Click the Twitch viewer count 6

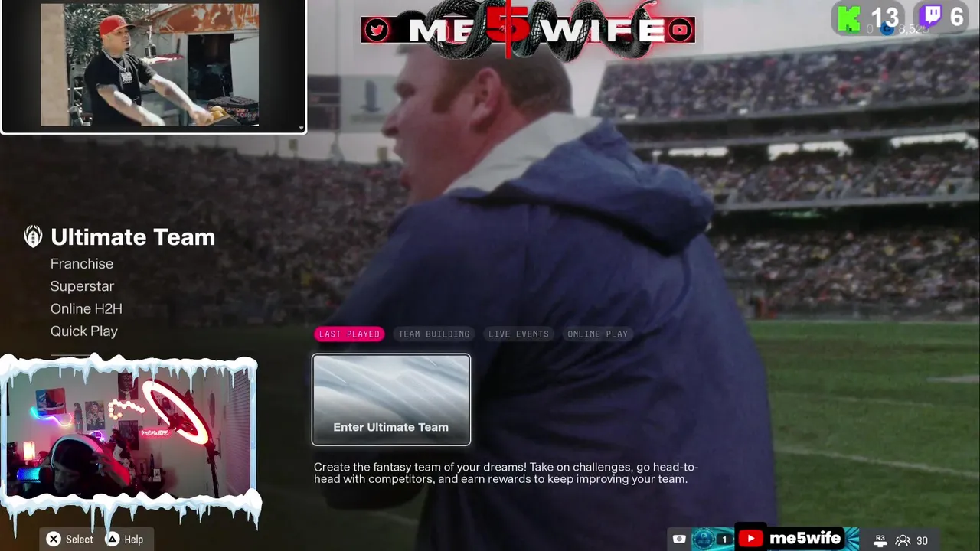tap(956, 17)
